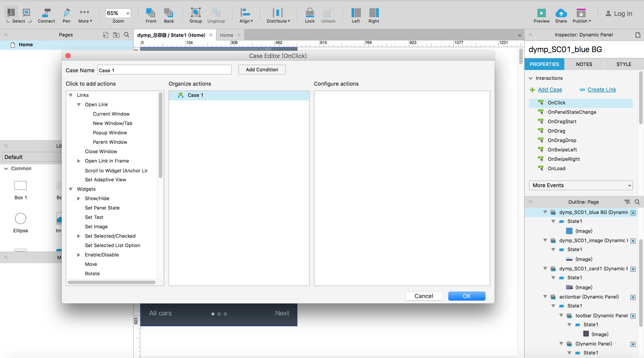This screenshot has height=358, width=644.
Task: Click the Preview play icon
Action: [x=541, y=13]
